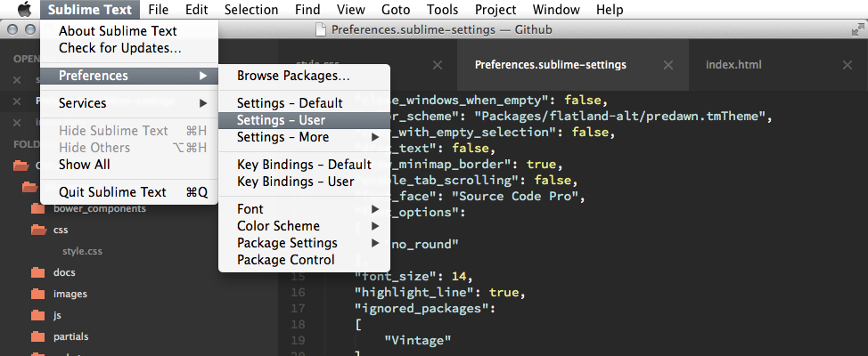Image resolution: width=868 pixels, height=356 pixels.
Task: Open the Preferences submenu
Action: [129, 76]
